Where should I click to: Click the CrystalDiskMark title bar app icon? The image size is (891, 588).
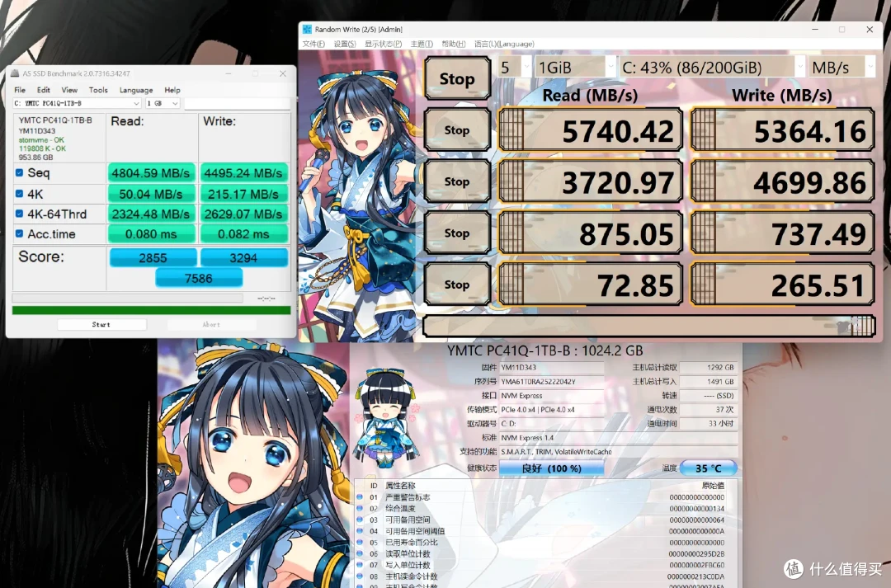(x=307, y=29)
